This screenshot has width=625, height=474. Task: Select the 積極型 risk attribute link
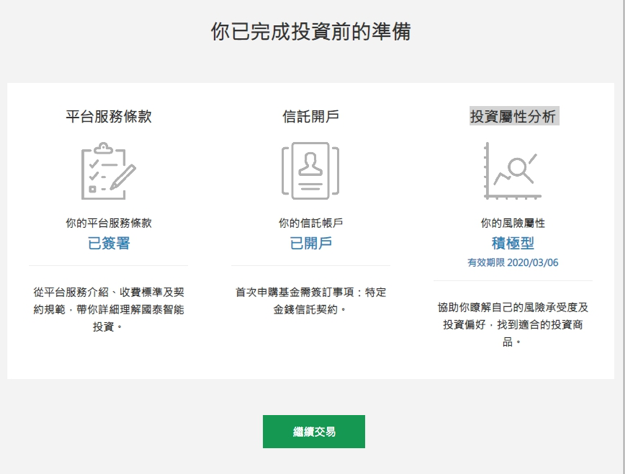(x=512, y=243)
